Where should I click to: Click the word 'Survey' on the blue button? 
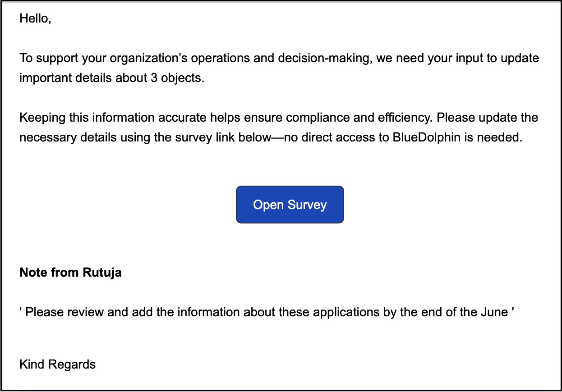click(x=307, y=205)
